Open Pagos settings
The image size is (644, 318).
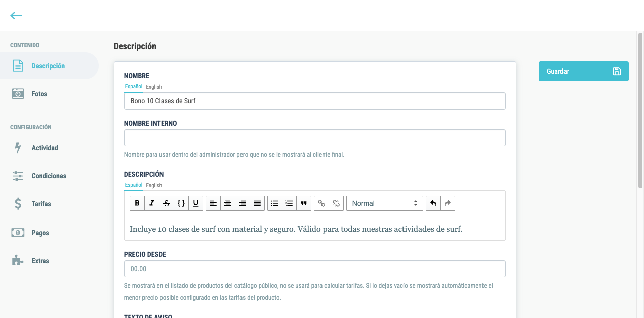[x=49, y=233]
